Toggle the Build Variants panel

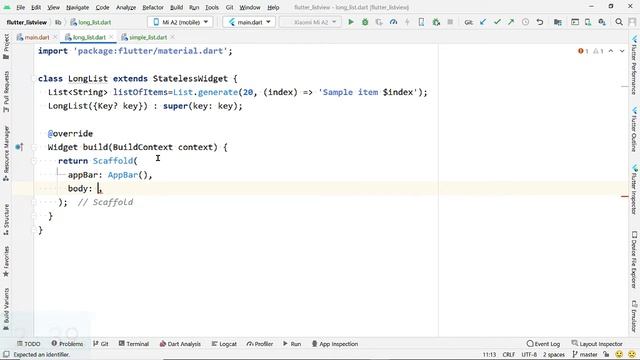[x=6, y=309]
